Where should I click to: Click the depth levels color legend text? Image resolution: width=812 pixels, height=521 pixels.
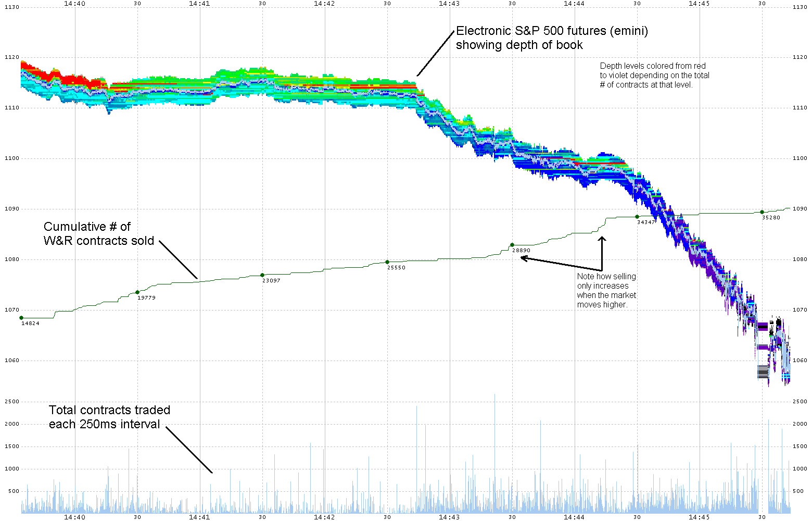pos(654,75)
